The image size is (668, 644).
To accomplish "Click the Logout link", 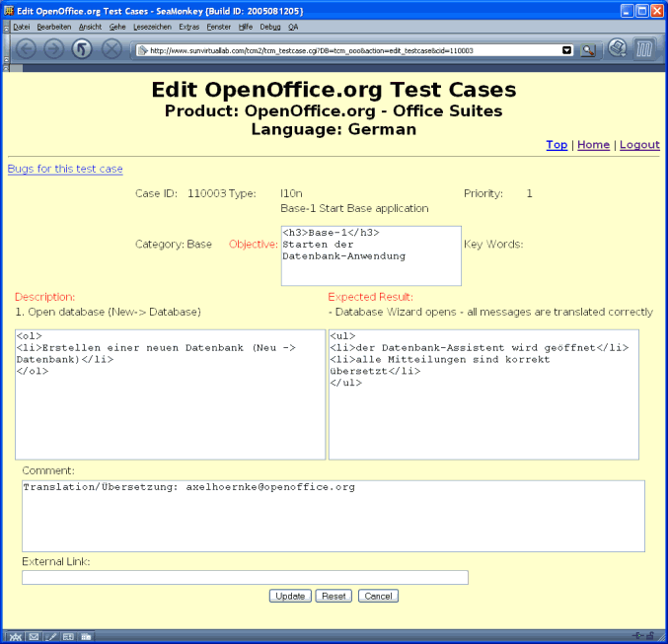I will tap(639, 145).
